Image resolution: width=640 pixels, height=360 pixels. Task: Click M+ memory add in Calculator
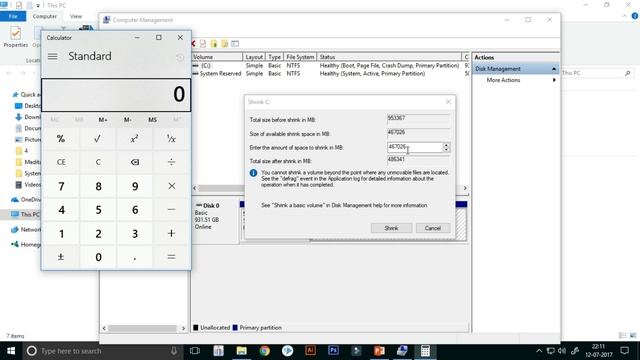coord(103,120)
